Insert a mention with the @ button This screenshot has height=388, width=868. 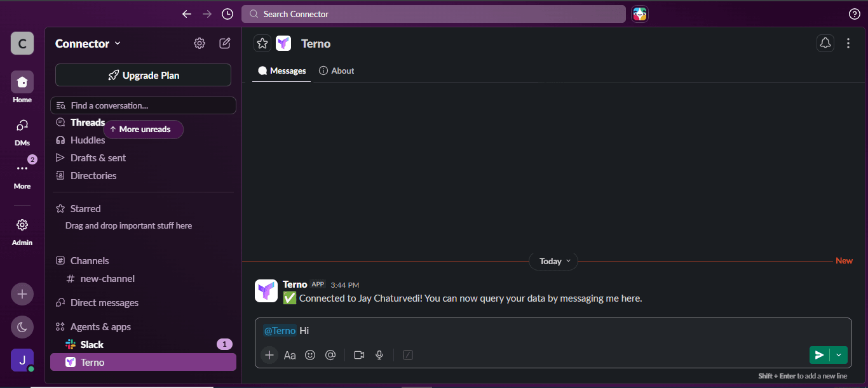(x=330, y=355)
